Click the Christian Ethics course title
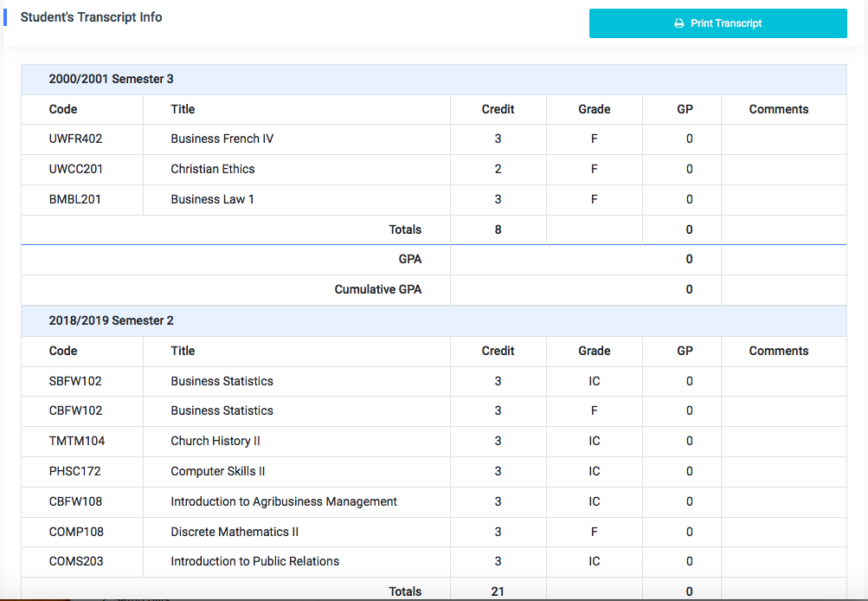Viewport: 868px width, 601px height. point(212,170)
